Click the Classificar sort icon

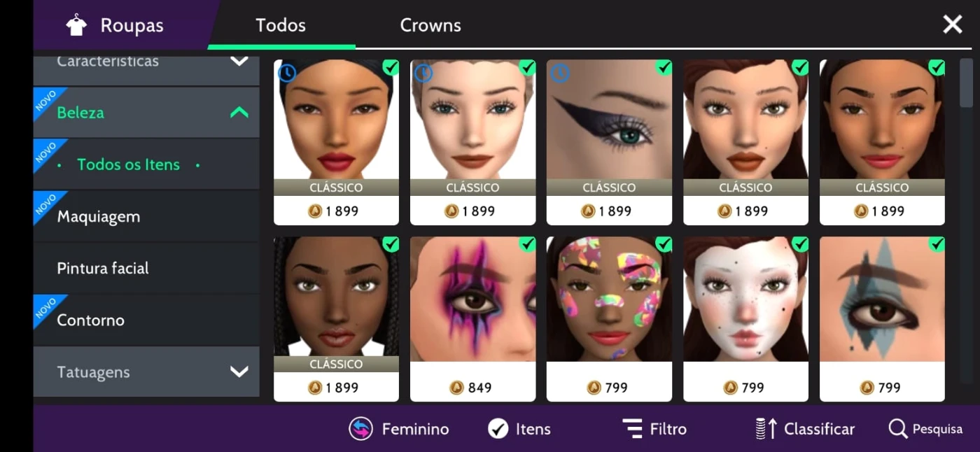pyautogui.click(x=766, y=429)
